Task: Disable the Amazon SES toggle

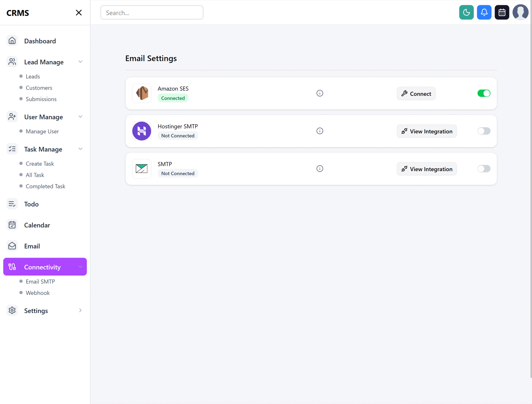Action: coord(484,93)
